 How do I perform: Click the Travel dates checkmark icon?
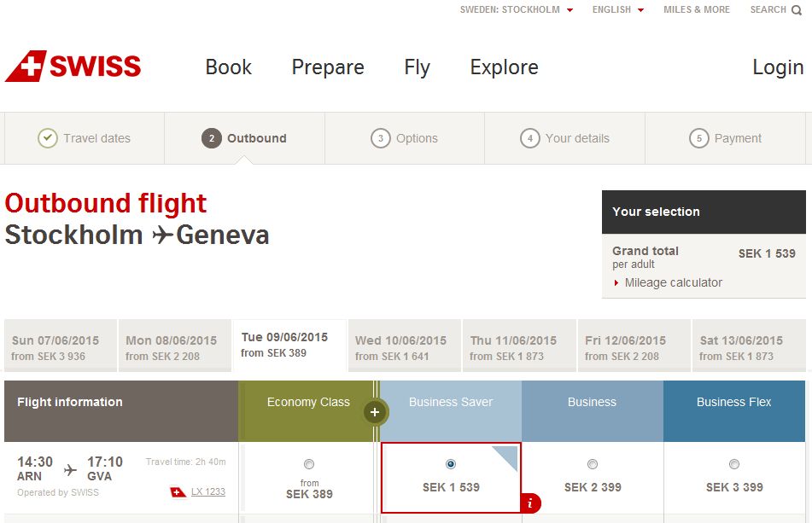[48, 138]
